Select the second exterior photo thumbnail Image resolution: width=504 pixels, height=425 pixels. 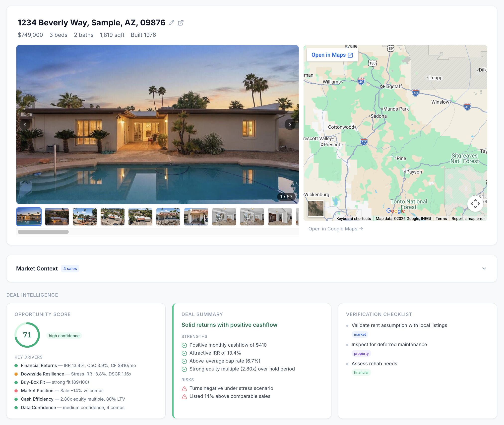pyautogui.click(x=57, y=217)
